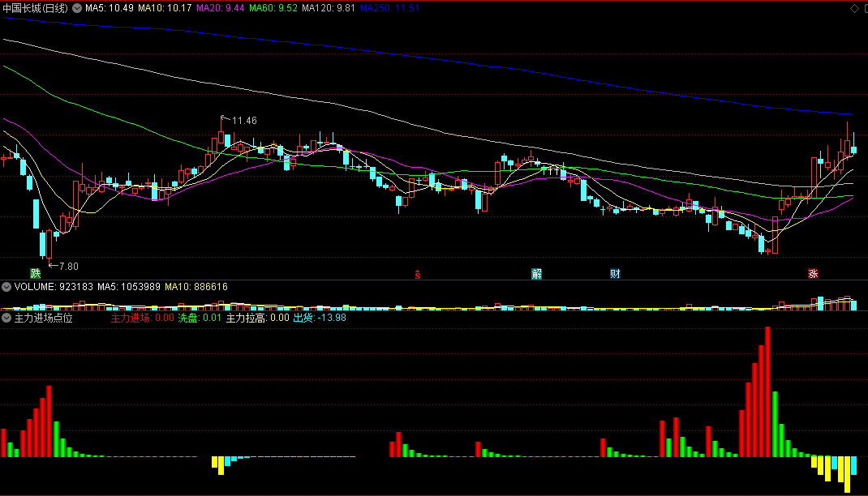The image size is (868, 496).
Task: Click the MA20: 9.44 label
Action: pos(221,8)
